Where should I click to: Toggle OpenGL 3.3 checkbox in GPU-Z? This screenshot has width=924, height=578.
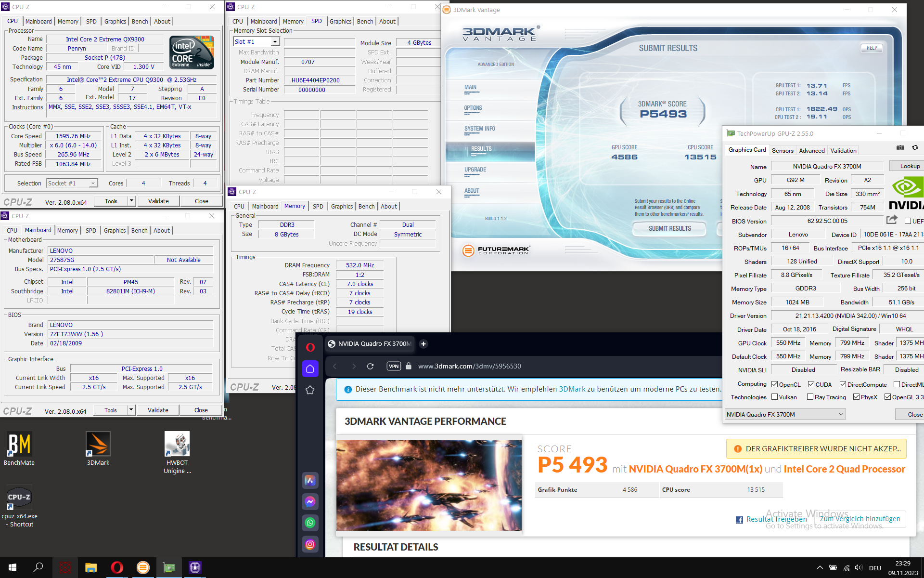(x=887, y=397)
